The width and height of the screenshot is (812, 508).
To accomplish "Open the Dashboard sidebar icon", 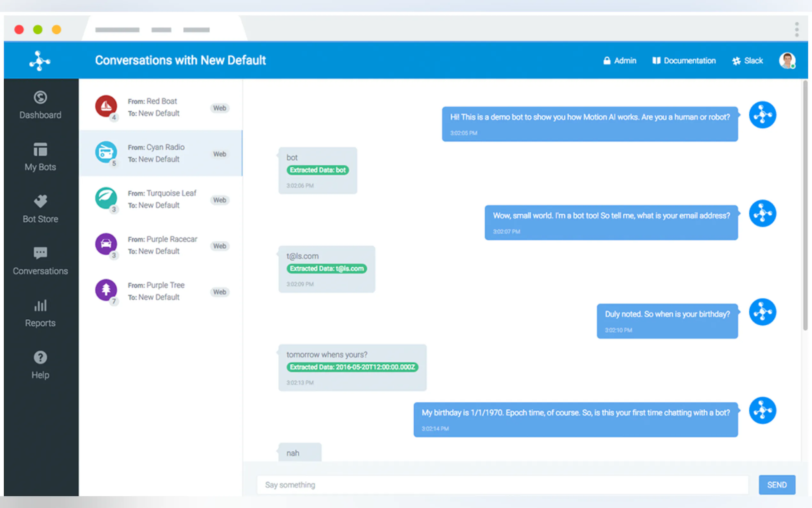I will pos(40,98).
